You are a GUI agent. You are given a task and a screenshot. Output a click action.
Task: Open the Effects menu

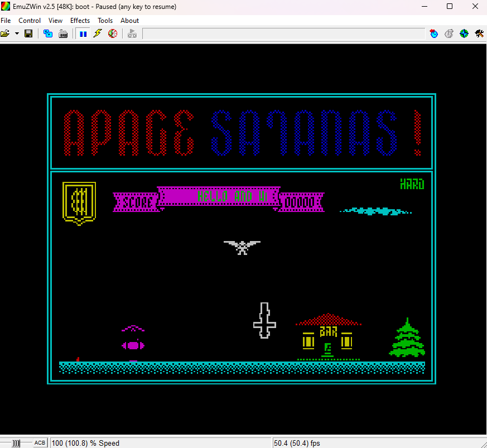(x=80, y=21)
